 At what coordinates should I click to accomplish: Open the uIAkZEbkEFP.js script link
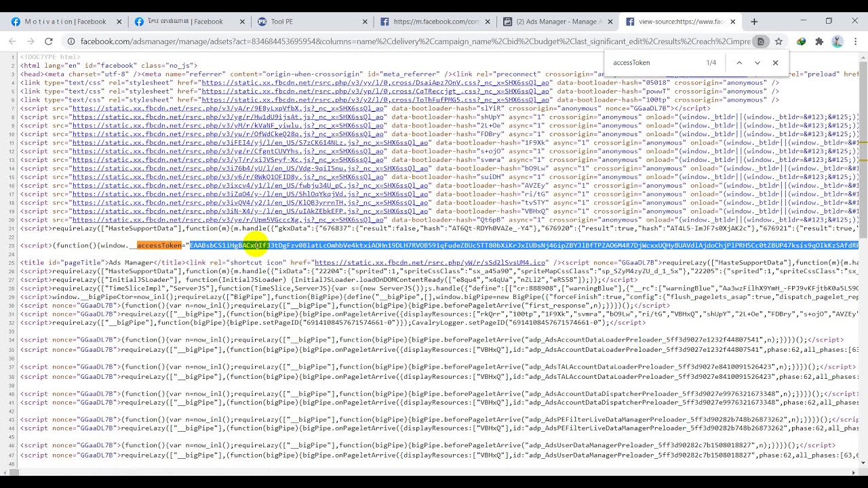coord(250,211)
